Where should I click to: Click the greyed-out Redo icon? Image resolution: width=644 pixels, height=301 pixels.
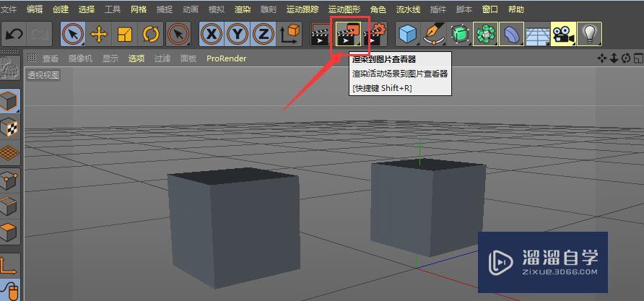tap(40, 34)
